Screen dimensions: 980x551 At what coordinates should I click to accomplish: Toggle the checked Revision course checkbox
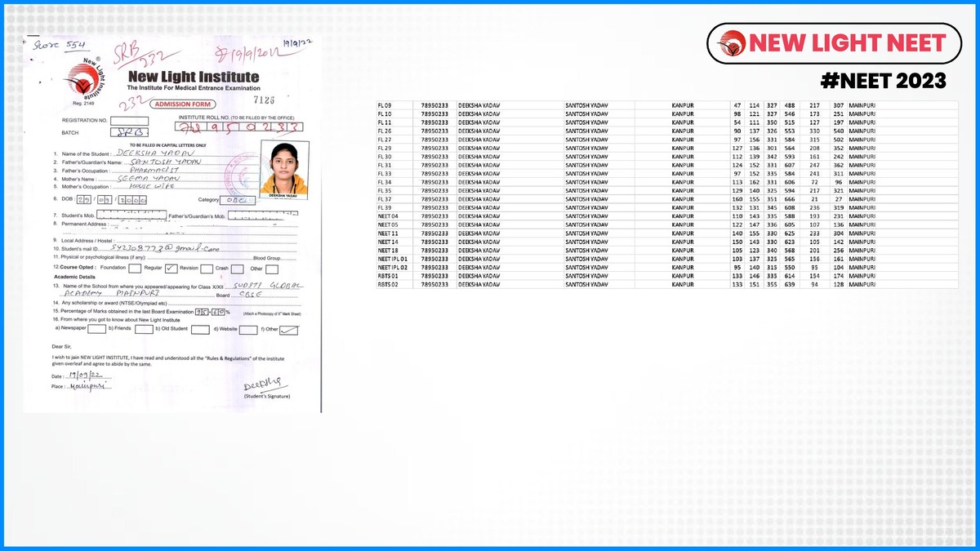click(x=171, y=267)
